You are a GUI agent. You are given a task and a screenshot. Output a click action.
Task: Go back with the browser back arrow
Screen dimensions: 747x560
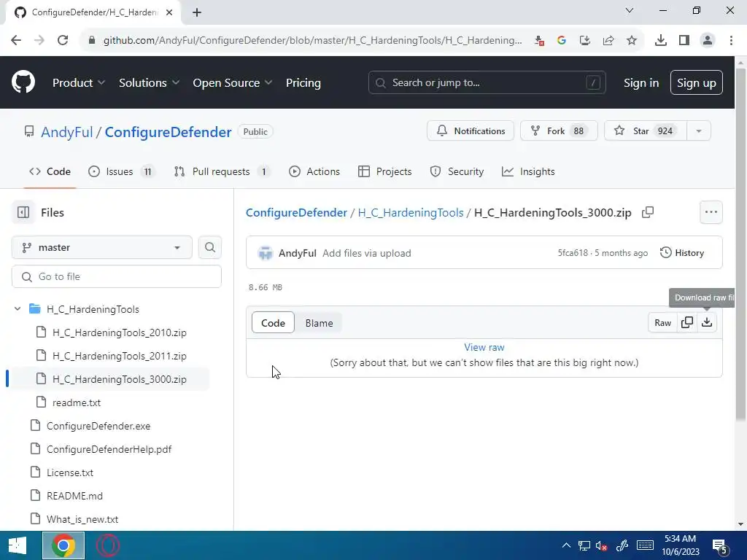pos(16,41)
